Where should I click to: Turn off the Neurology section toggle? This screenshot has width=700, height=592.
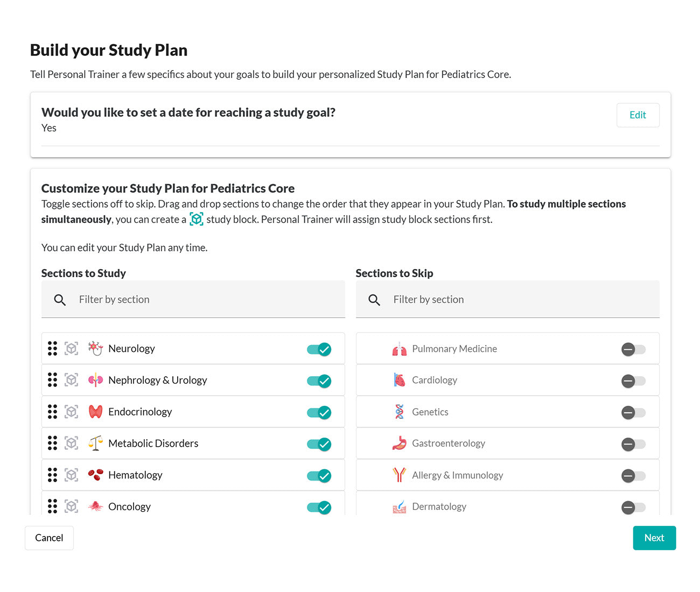(319, 349)
